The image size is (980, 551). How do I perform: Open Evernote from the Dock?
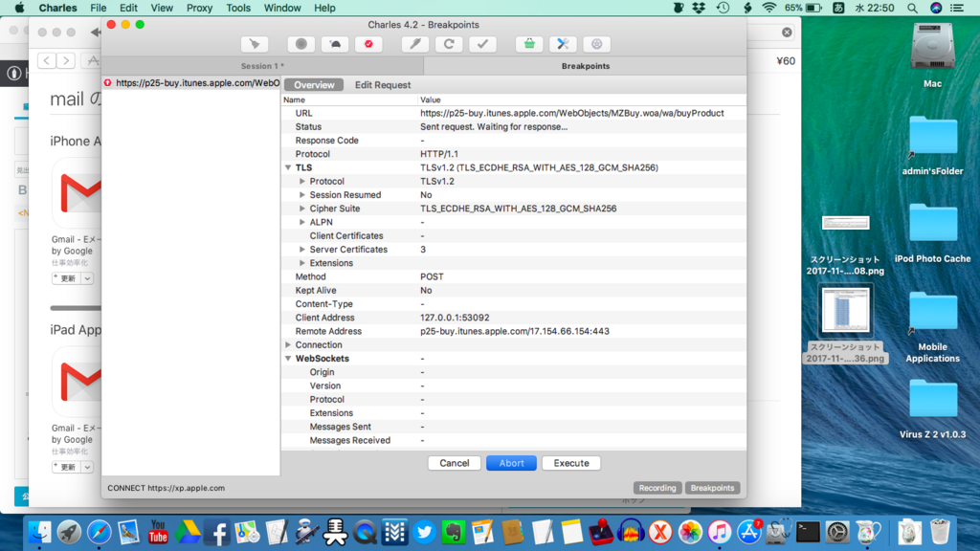point(454,532)
